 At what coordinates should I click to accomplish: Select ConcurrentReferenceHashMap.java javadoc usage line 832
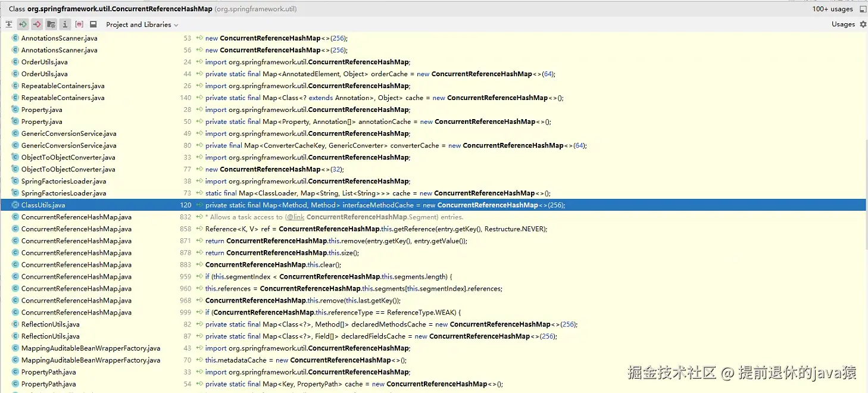coord(433,217)
